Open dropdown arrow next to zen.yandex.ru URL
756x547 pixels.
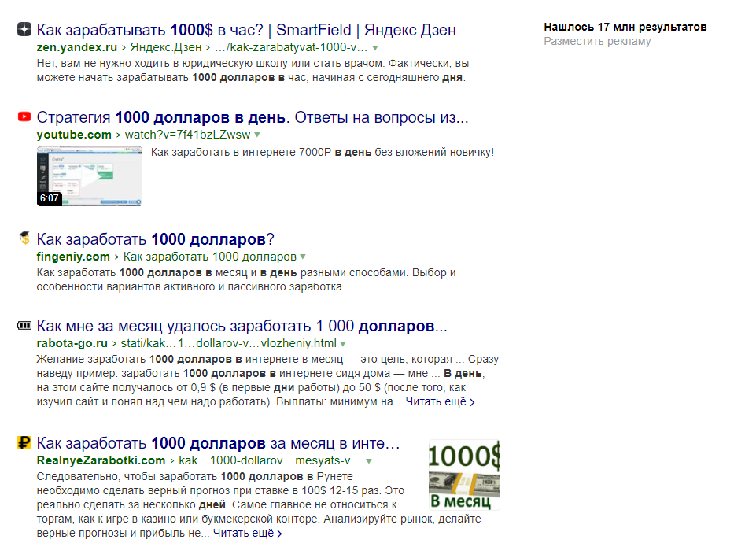(x=375, y=48)
